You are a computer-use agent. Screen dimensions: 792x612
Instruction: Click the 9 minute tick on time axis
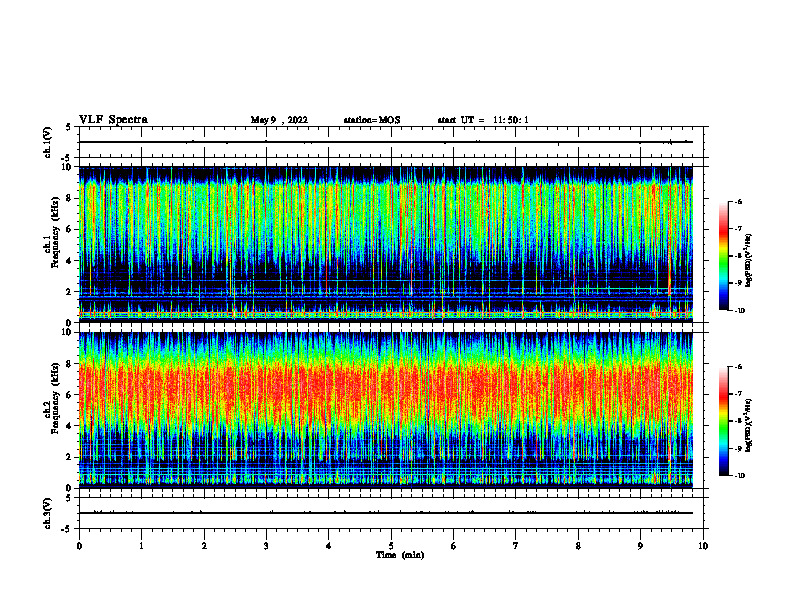(640, 546)
